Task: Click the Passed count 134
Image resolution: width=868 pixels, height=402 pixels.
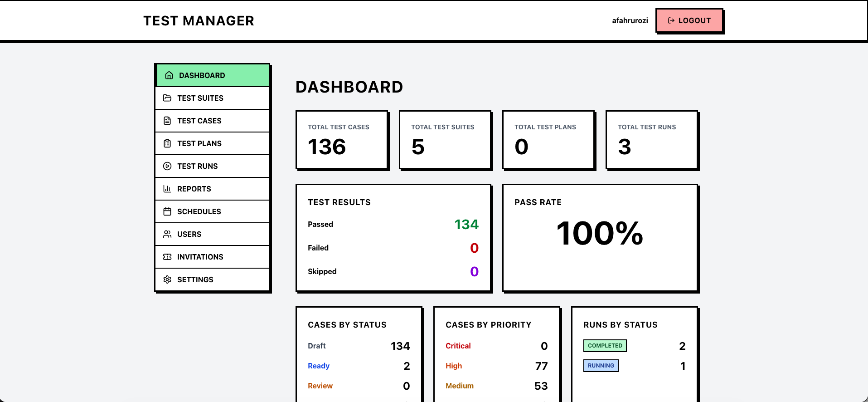Action: tap(466, 224)
